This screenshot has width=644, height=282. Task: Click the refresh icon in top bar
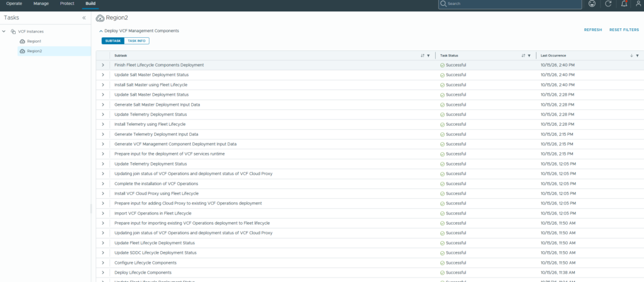(608, 4)
